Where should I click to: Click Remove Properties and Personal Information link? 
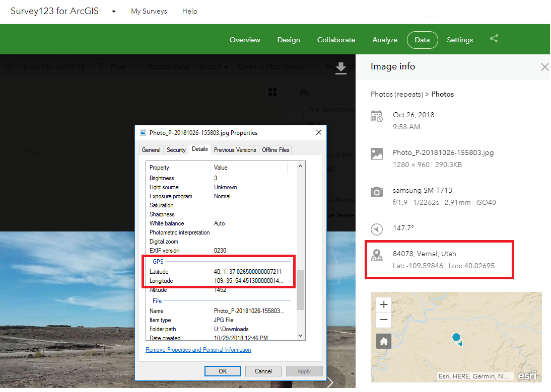pyautogui.click(x=198, y=350)
